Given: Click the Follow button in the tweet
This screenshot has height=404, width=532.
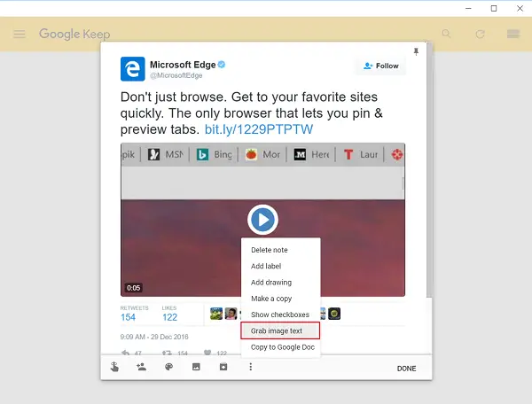Looking at the screenshot, I should [x=380, y=66].
